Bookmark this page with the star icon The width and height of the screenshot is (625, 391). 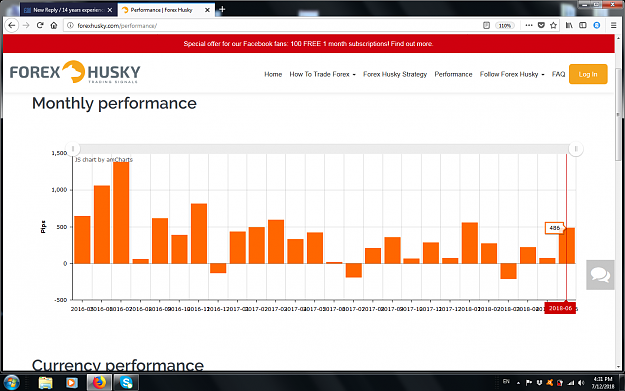point(553,26)
